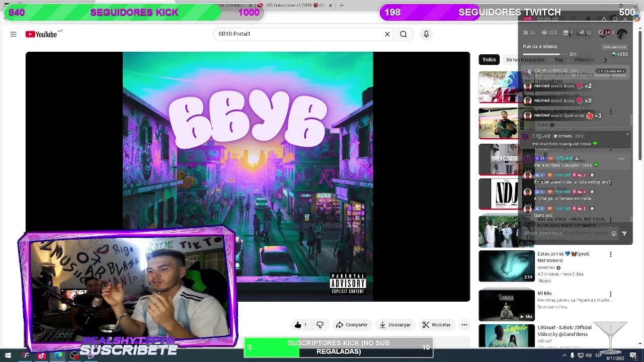Image resolution: width=644 pixels, height=362 pixels.
Task: Open the TikTok app in the taskbar
Action: 41,356
